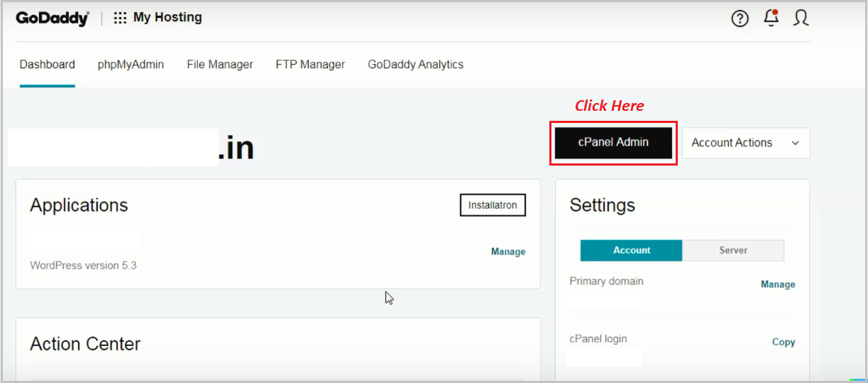Click the My Hosting header title
This screenshot has width=868, height=383.
coord(167,18)
